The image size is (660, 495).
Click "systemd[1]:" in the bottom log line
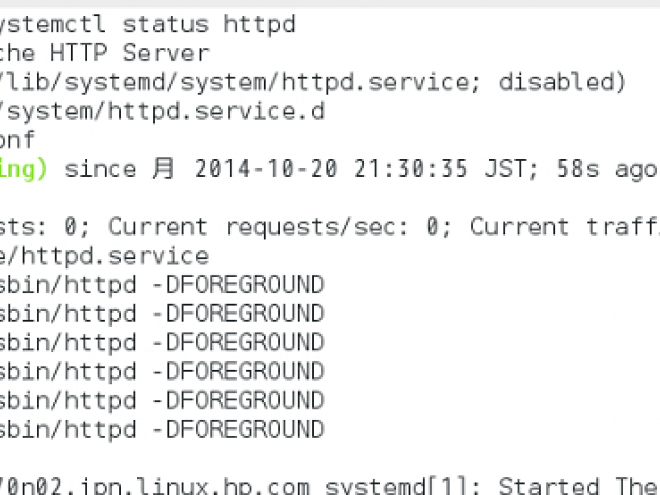coord(403,486)
